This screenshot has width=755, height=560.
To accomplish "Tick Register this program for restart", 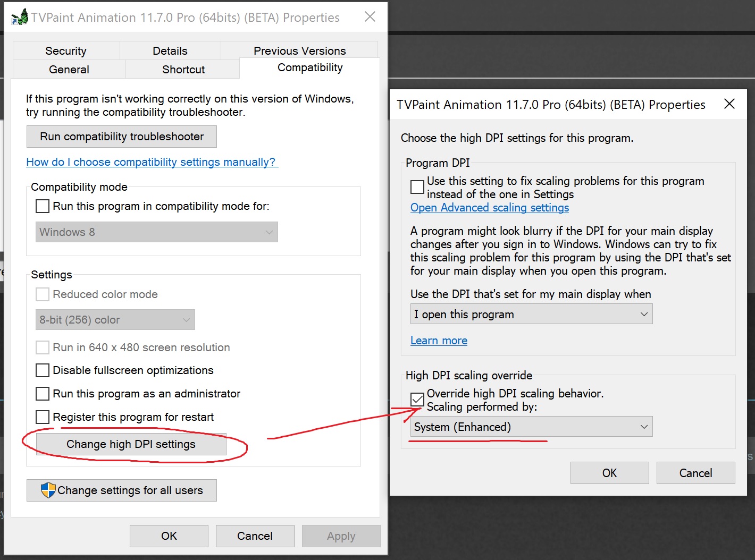I will point(43,417).
